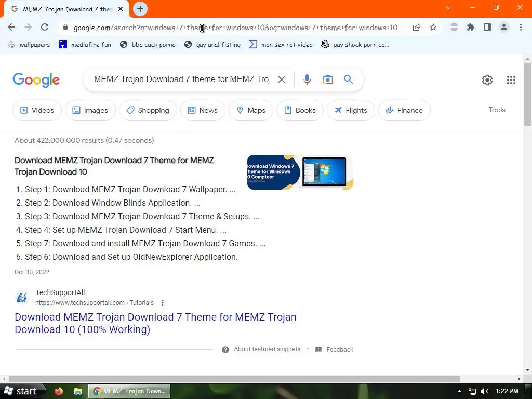Show hidden system tray icons
The width and height of the screenshot is (532, 399).
[459, 391]
